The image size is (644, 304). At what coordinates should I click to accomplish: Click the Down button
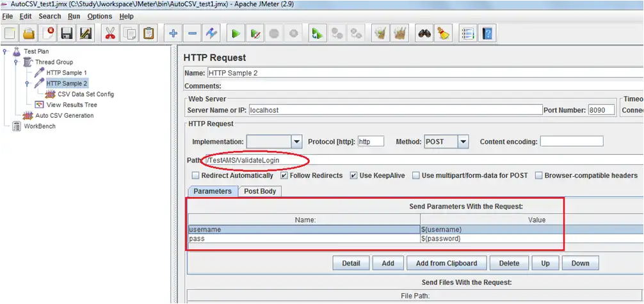[581, 263]
